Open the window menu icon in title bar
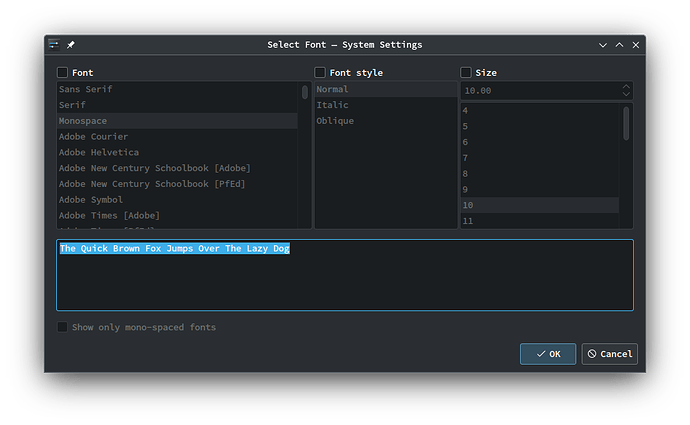Image resolution: width=690 pixels, height=425 pixels. tap(54, 44)
